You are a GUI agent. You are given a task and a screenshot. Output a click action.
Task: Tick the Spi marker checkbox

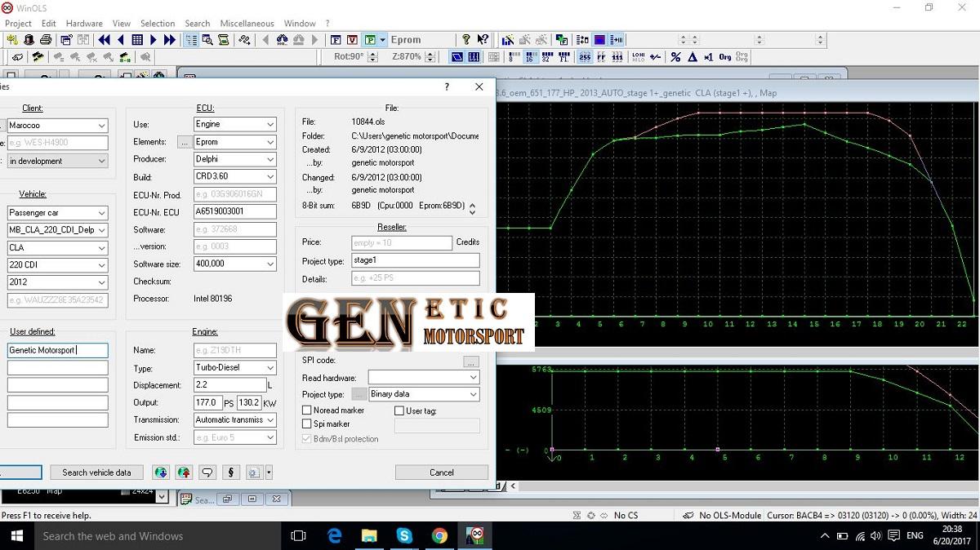point(307,424)
